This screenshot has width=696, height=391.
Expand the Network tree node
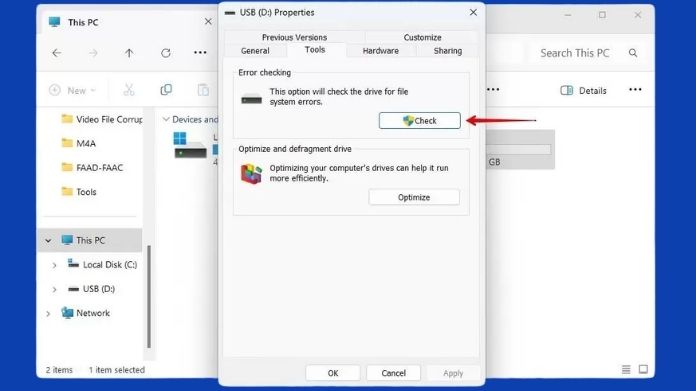click(48, 314)
